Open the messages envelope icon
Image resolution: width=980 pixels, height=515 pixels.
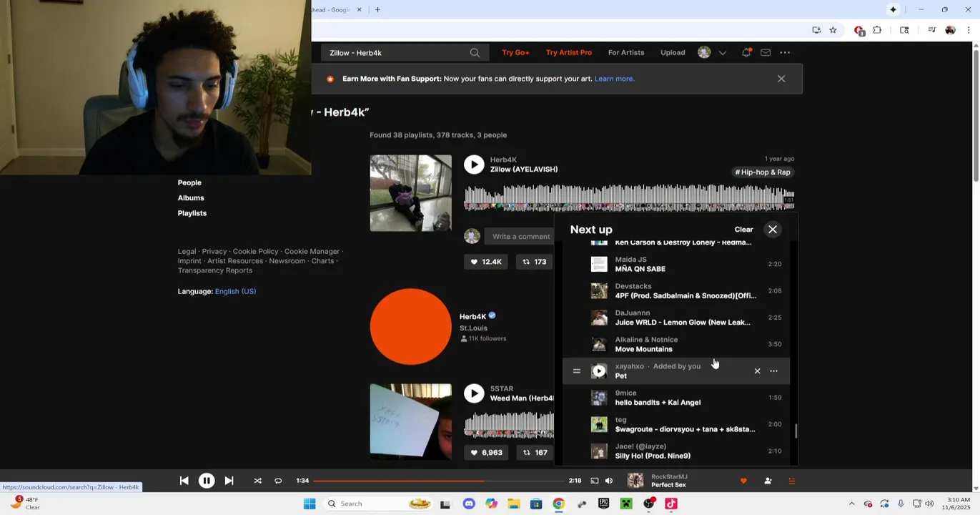(766, 53)
